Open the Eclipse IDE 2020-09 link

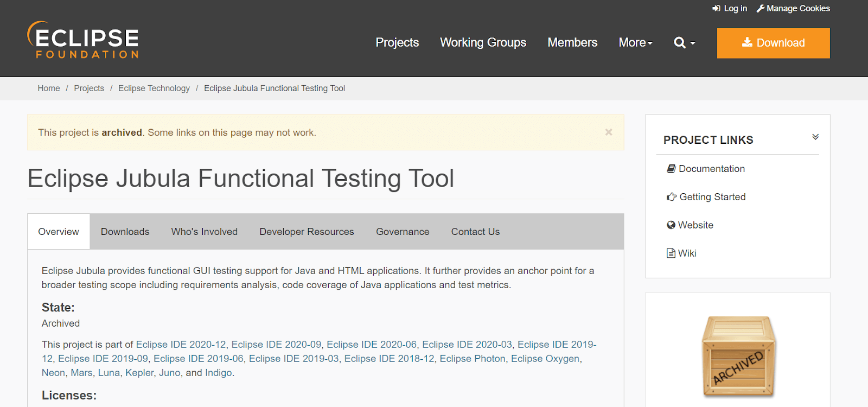pos(276,345)
